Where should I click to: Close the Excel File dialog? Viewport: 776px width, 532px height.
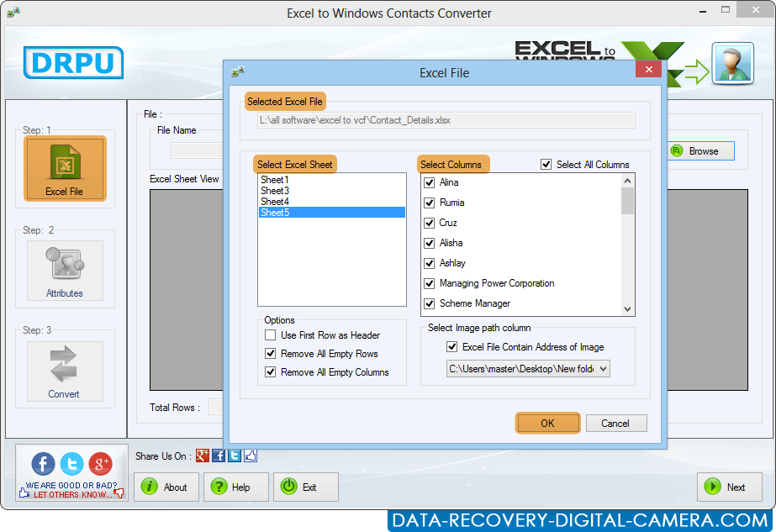point(649,69)
